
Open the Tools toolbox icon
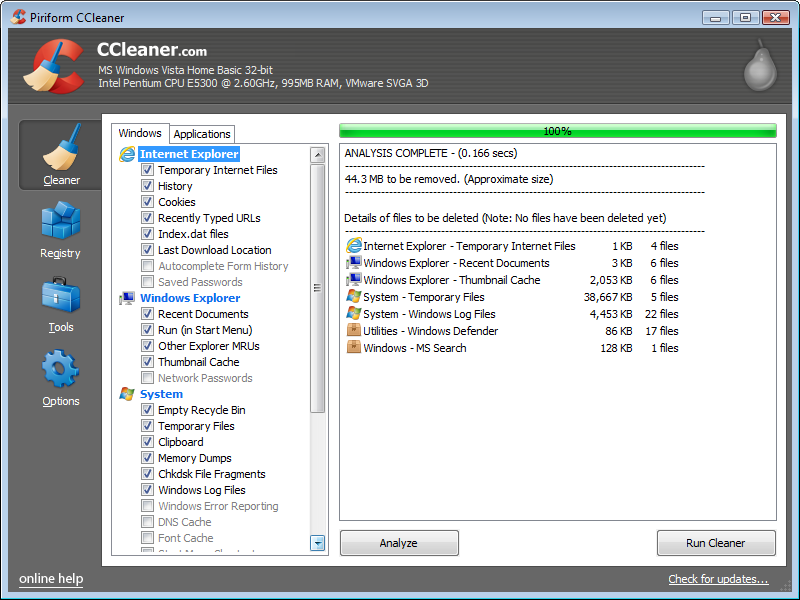pyautogui.click(x=61, y=294)
